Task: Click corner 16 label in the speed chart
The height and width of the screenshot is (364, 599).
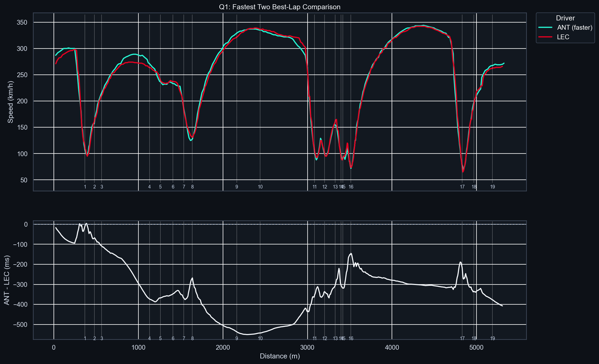Action: 351,187
